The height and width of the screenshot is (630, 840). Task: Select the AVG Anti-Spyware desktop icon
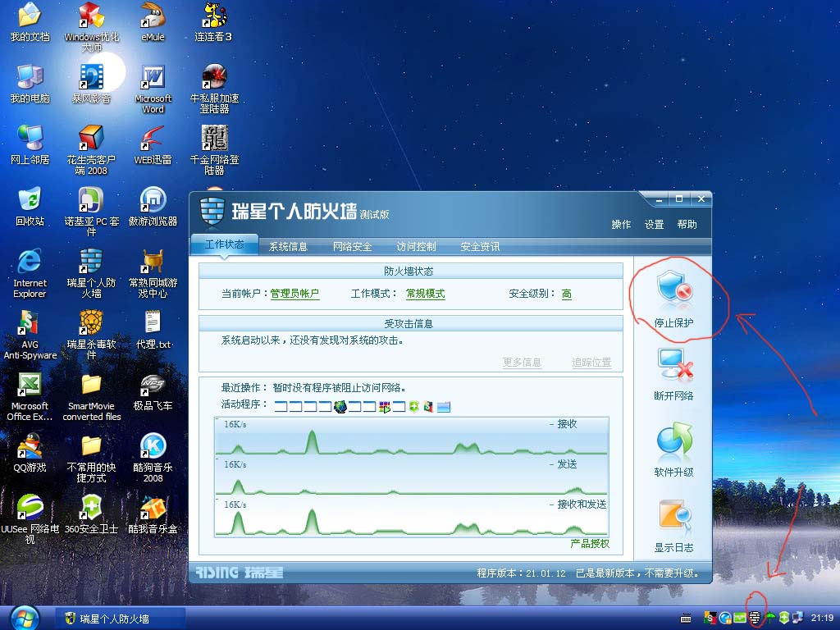(x=30, y=335)
